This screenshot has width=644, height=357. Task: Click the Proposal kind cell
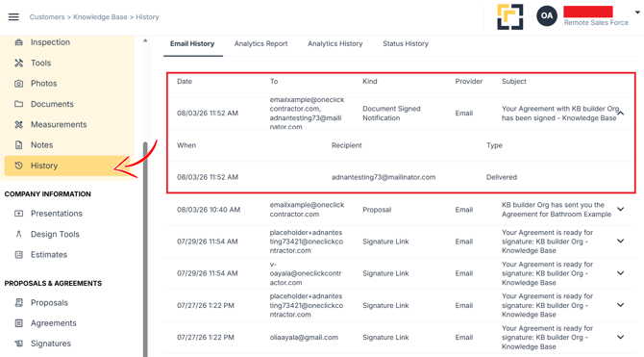pos(377,210)
